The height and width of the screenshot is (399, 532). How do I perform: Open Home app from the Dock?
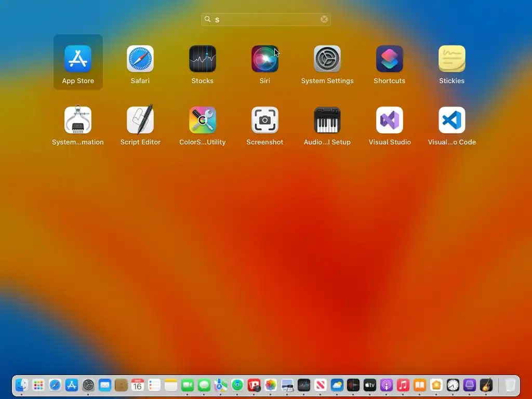(x=436, y=385)
